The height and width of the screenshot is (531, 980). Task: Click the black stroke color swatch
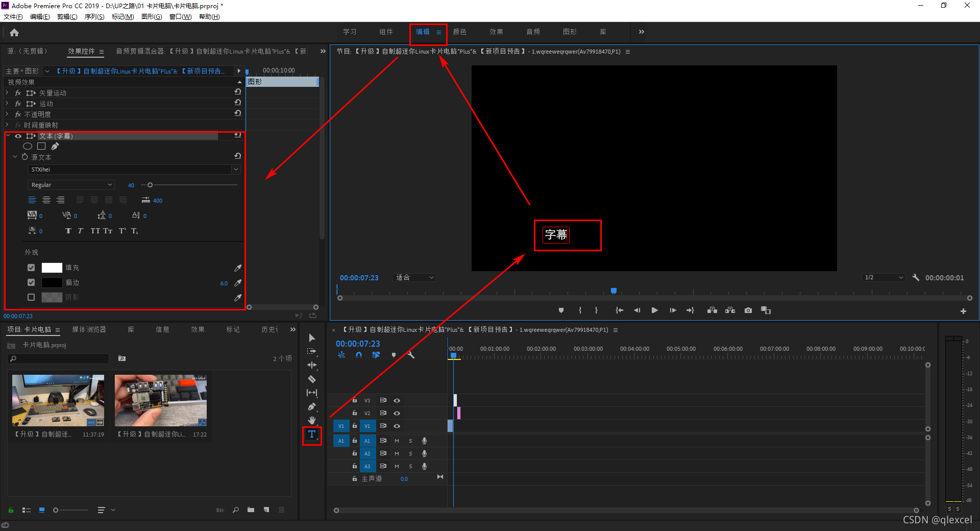[52, 282]
